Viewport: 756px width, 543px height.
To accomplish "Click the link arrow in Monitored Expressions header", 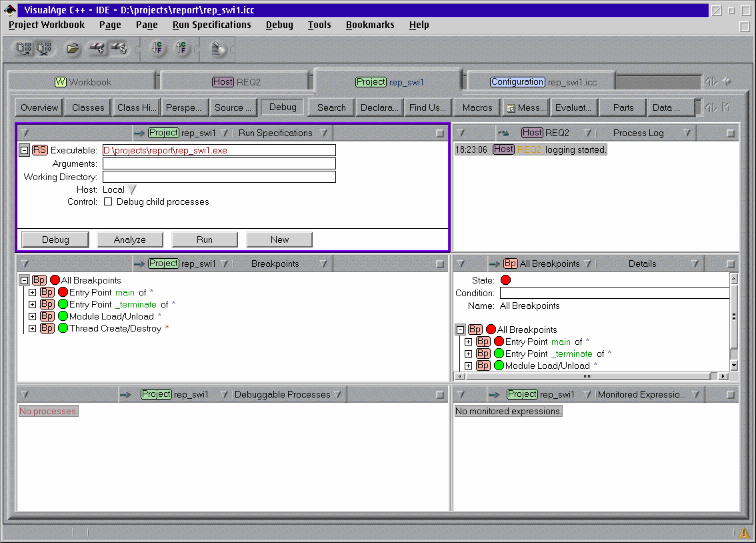I will coord(494,394).
